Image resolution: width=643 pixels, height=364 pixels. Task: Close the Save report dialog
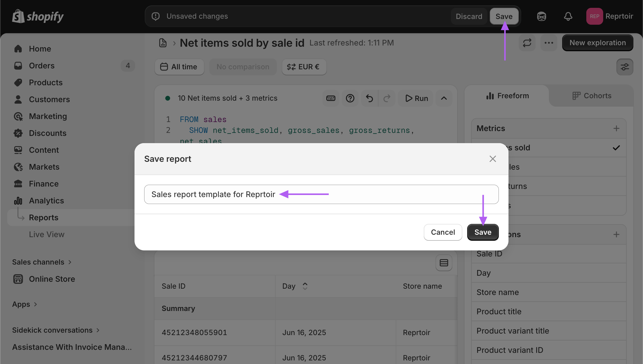pos(493,159)
